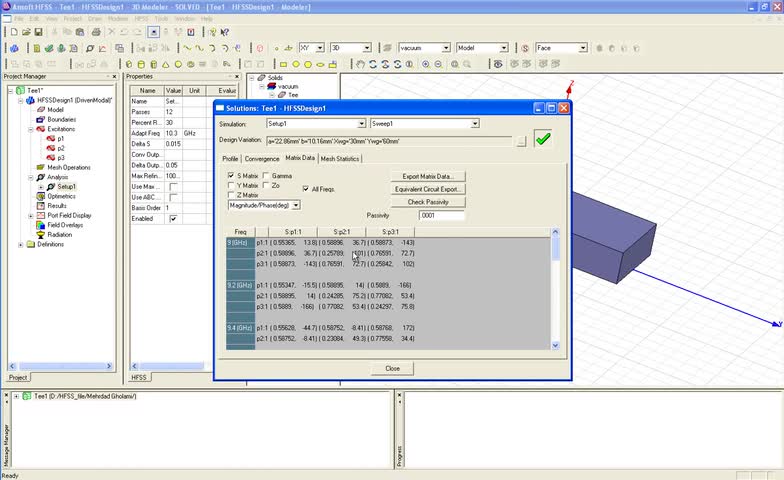Viewport: 784px width, 480px height.
Task: Click the validate green checkmark toolbar icon
Action: pyautogui.click(x=49, y=48)
